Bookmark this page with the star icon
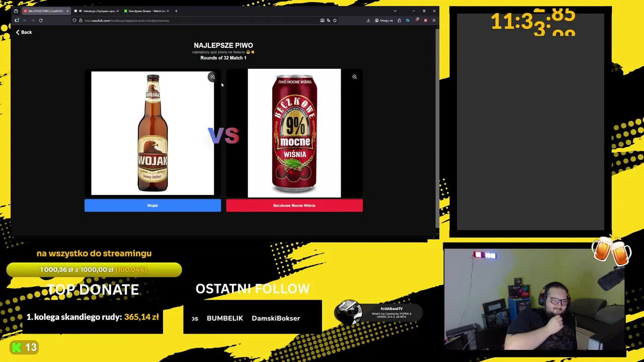644x362 pixels. point(335,21)
